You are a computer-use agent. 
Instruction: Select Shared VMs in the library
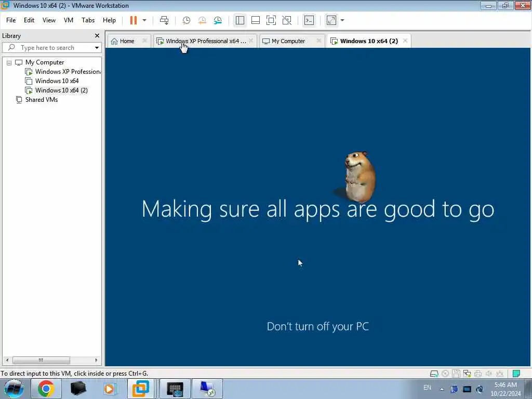(x=42, y=100)
